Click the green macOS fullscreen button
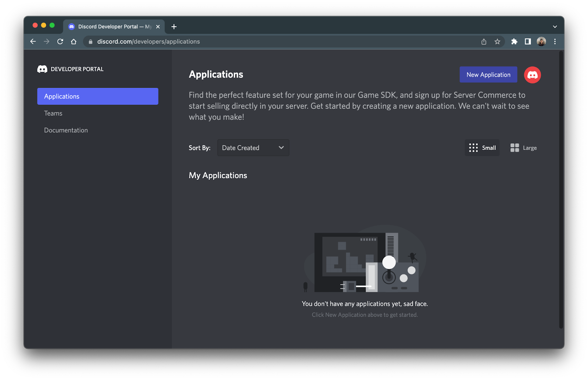The height and width of the screenshot is (380, 588). (52, 25)
